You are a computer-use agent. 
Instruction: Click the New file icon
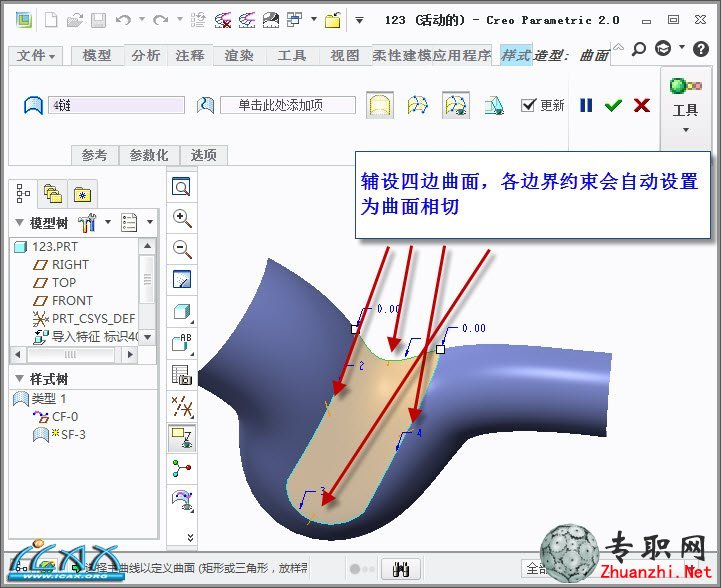pos(51,20)
